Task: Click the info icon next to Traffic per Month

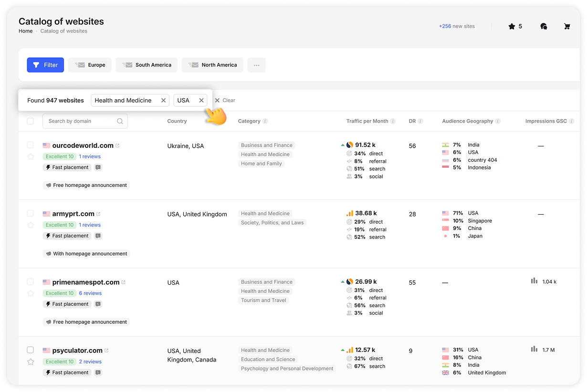Action: click(393, 121)
